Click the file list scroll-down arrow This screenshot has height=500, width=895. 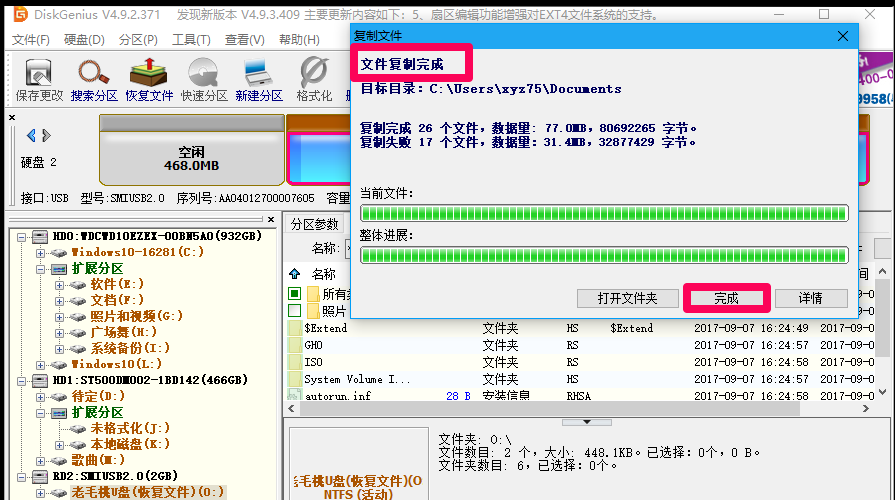883,392
